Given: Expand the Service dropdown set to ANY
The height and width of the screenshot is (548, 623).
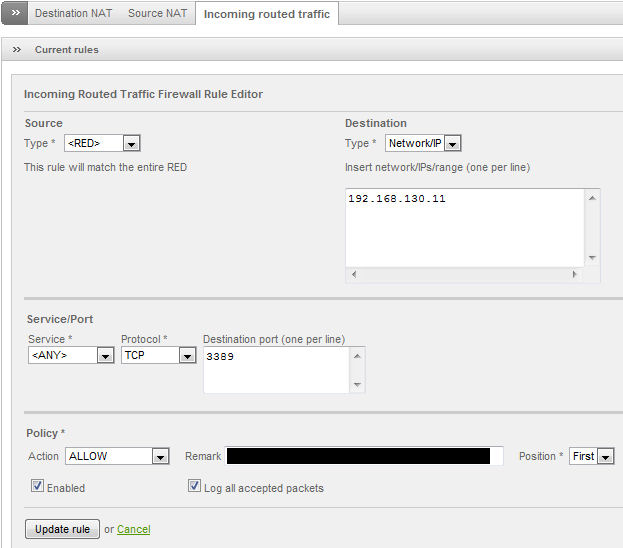Looking at the screenshot, I should (x=71, y=355).
